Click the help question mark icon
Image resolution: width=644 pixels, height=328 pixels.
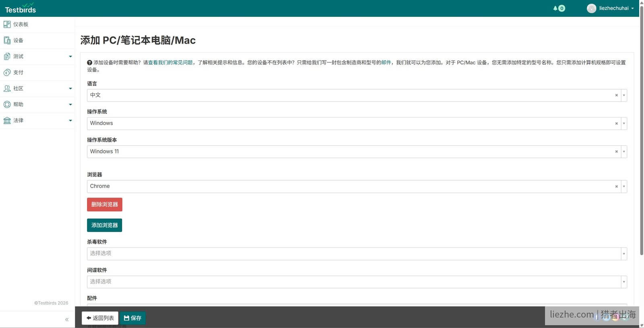click(90, 62)
